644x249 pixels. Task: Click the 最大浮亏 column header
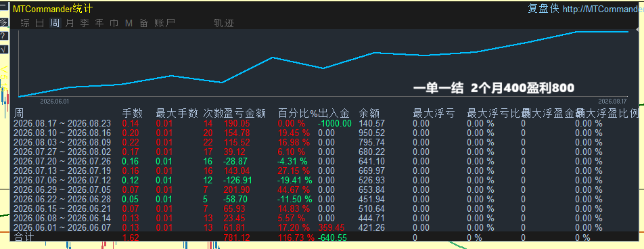(434, 114)
